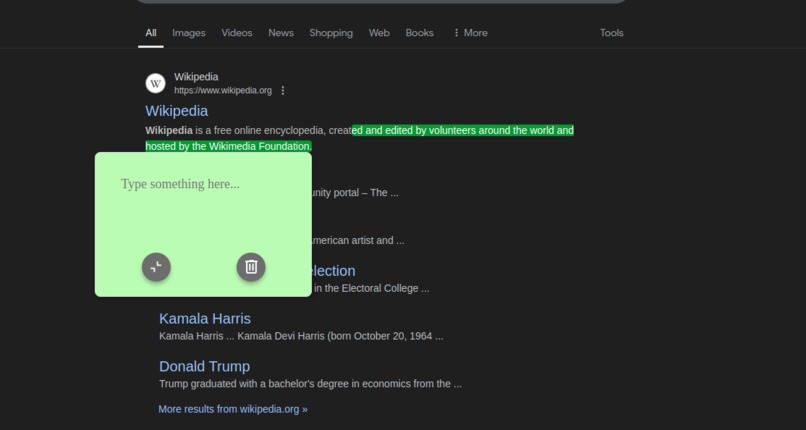This screenshot has height=430, width=806.
Task: Select the All results tab
Action: pos(151,33)
